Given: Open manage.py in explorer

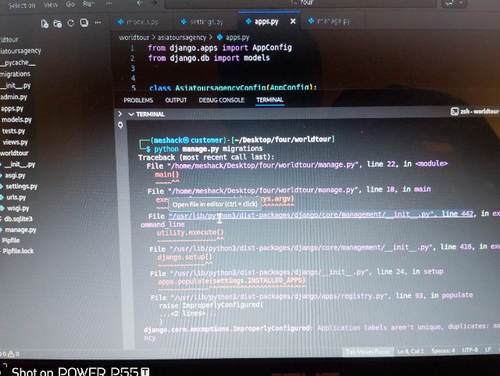Looking at the screenshot, I should click(x=20, y=230).
